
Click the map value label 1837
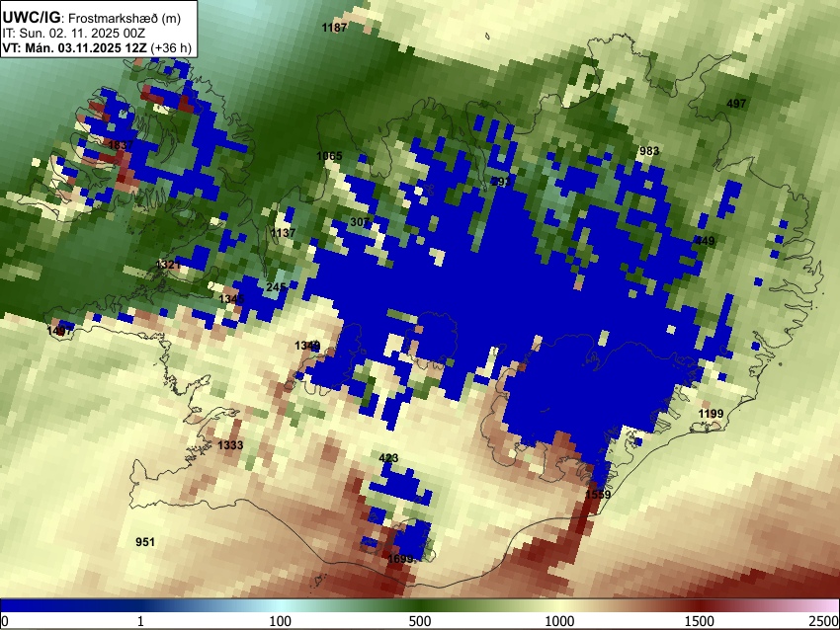[122, 145]
